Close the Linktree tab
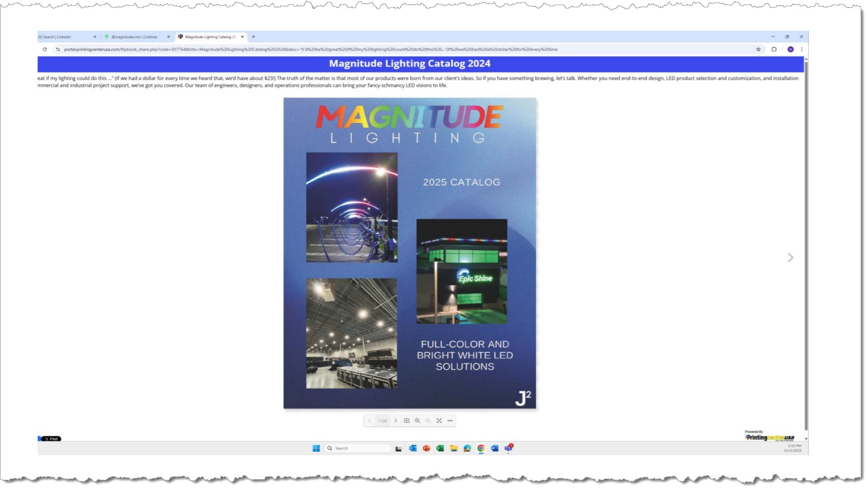Image resolution: width=868 pixels, height=490 pixels. [168, 37]
